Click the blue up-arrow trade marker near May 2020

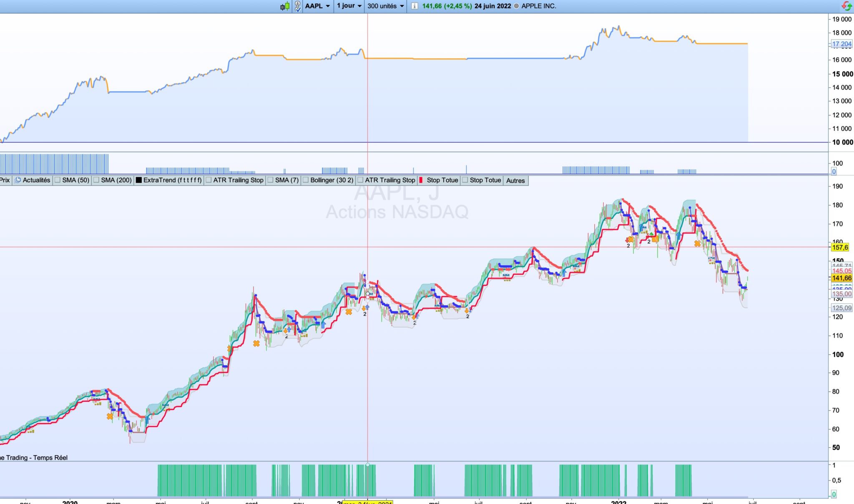click(147, 419)
